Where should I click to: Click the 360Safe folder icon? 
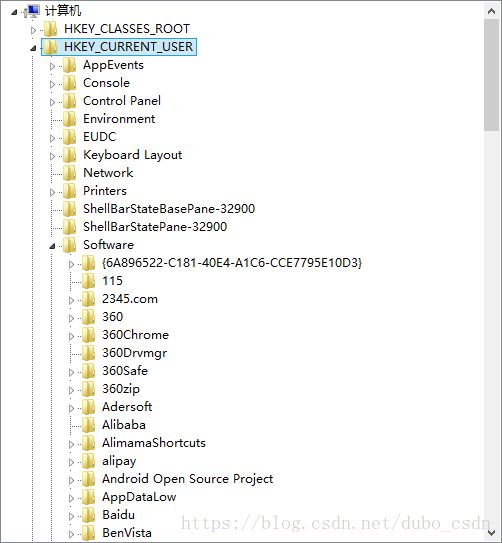click(x=89, y=371)
